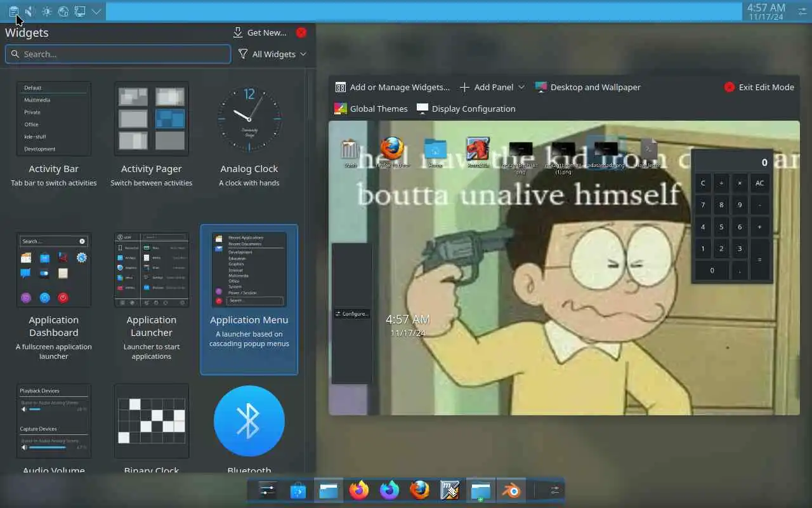This screenshot has height=508, width=812.
Task: Focus the widget Search field
Action: (x=118, y=54)
